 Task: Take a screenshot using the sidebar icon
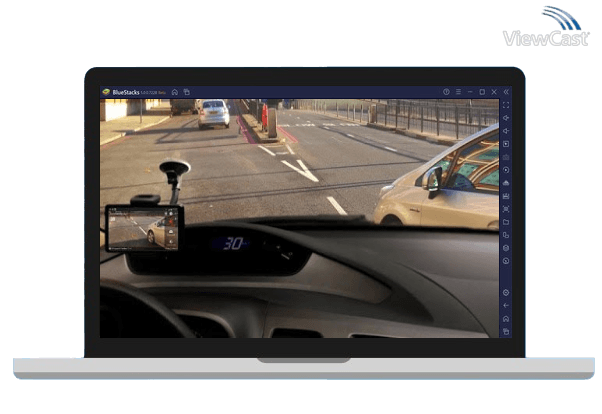[506, 209]
